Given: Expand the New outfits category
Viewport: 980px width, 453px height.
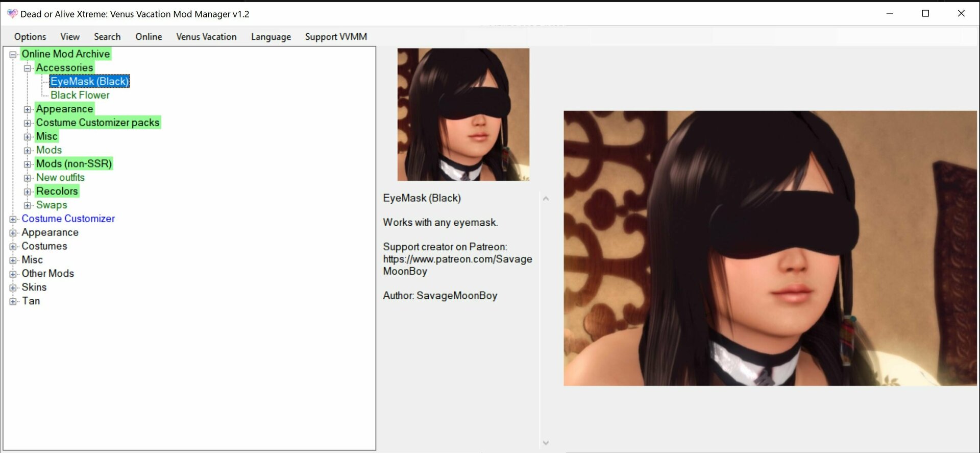Looking at the screenshot, I should click(28, 178).
